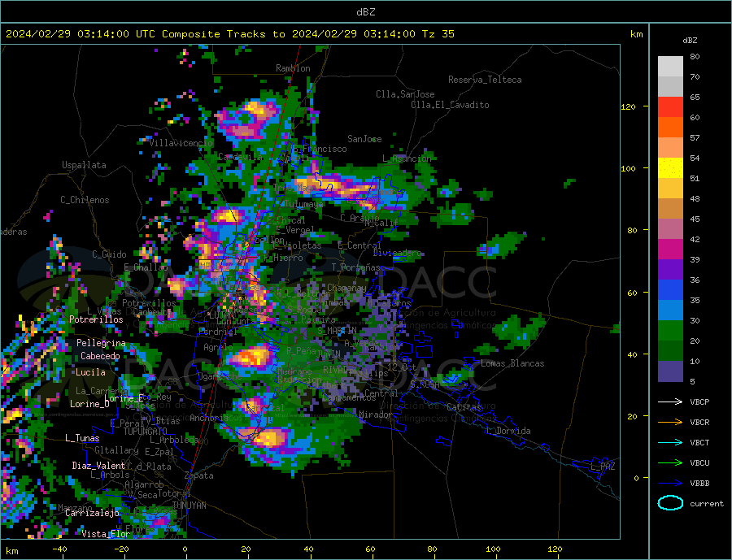Click the white VBCP arrow legend icon
Image resolution: width=732 pixels, height=560 pixels.
click(x=670, y=402)
